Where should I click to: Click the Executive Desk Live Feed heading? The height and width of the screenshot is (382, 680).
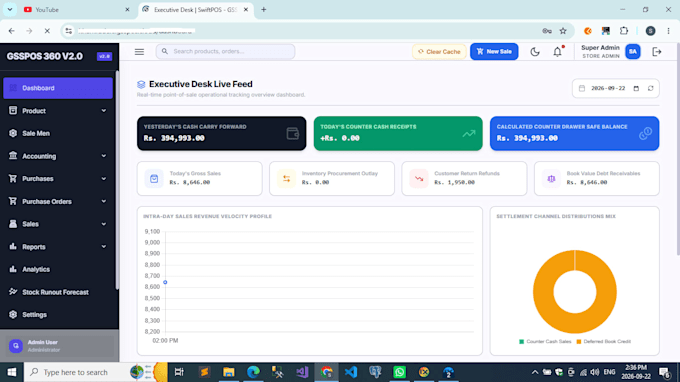200,84
